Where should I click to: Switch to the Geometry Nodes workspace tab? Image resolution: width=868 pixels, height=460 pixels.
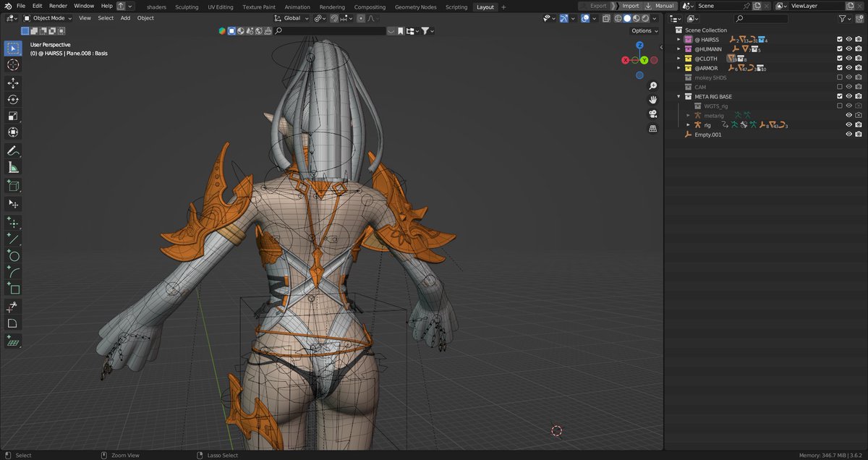[x=416, y=7]
